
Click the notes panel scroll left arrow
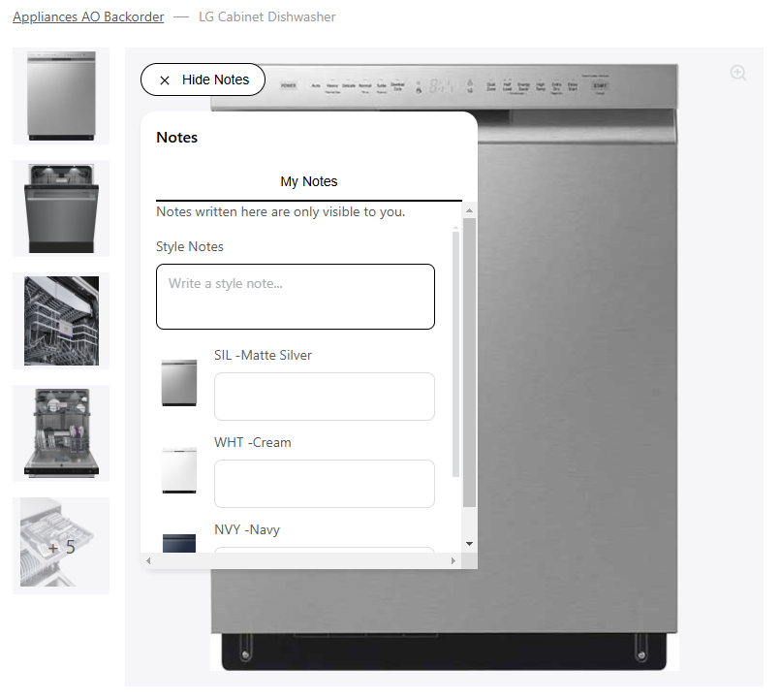[148, 561]
